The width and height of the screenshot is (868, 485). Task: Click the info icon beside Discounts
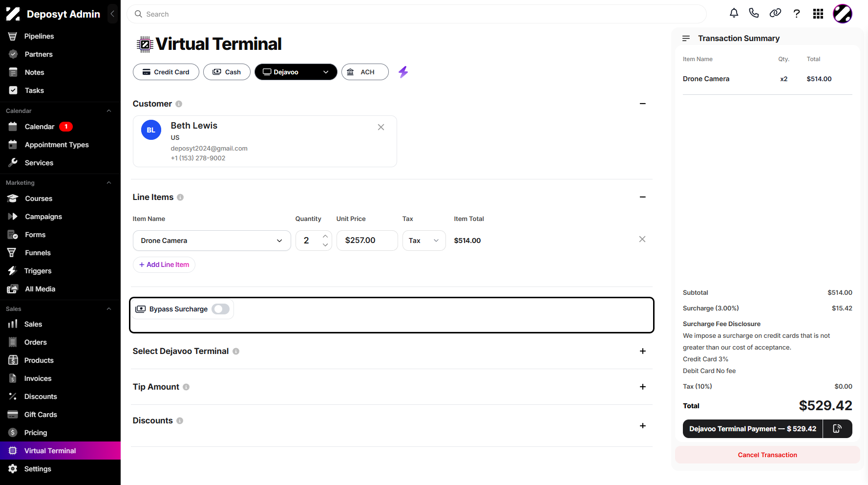[x=180, y=420]
